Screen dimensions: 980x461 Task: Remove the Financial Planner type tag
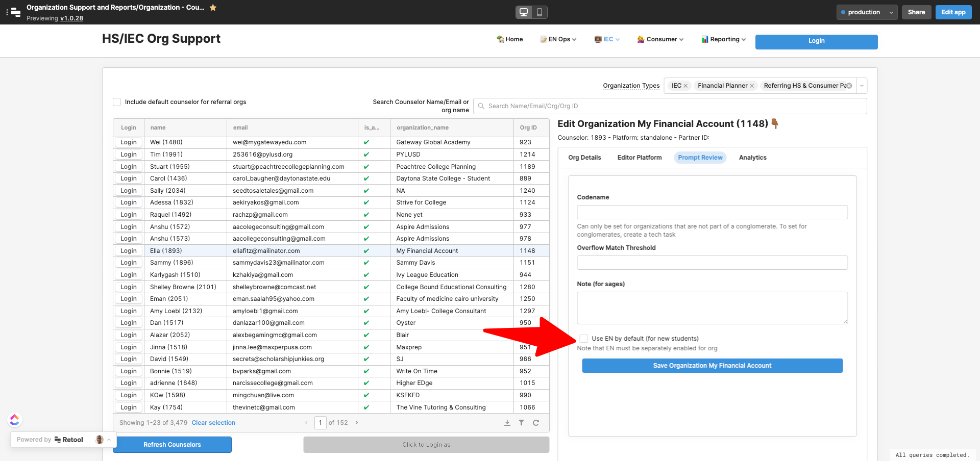[752, 86]
